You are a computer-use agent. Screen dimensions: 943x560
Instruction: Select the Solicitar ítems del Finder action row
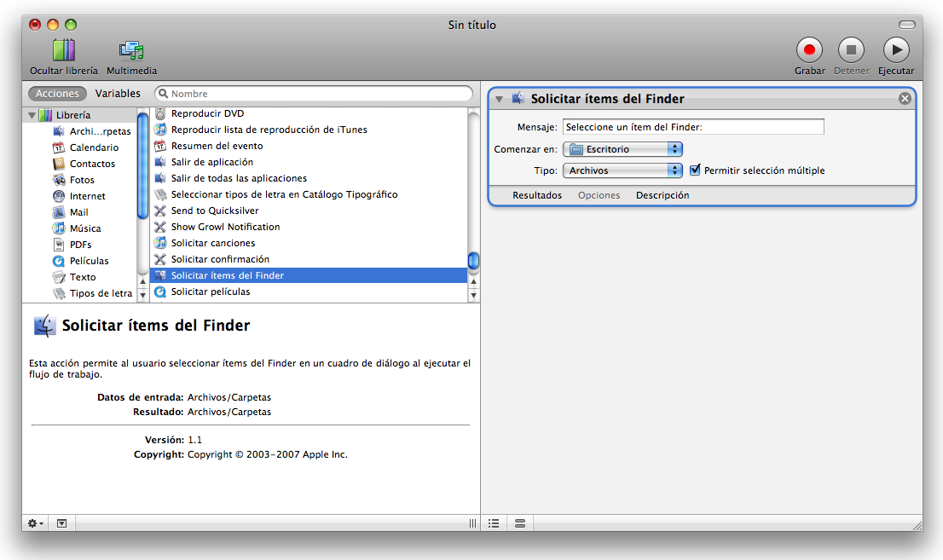[x=309, y=275]
